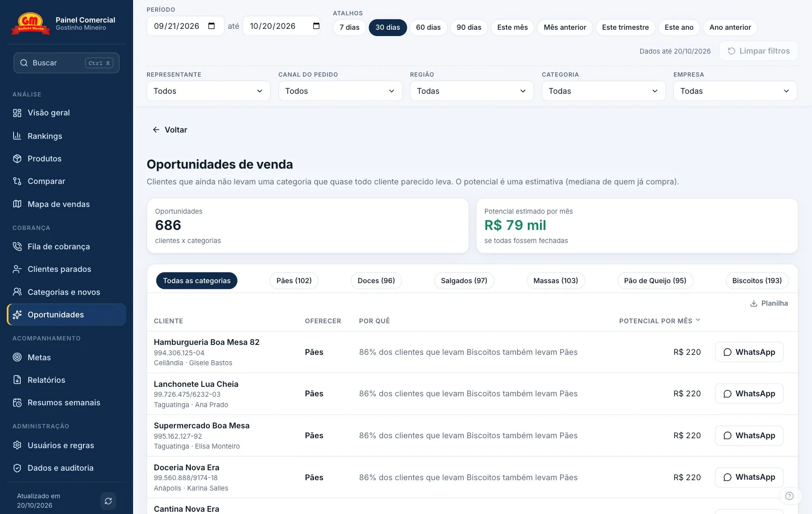
Task: Click the refresh icon beside Atualizado em
Action: point(108,501)
